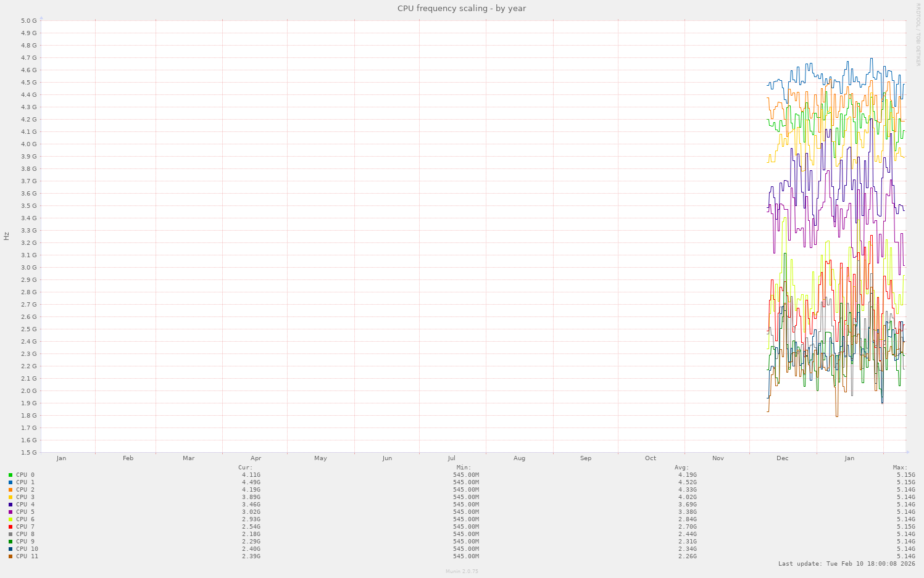Viewport: 924px width, 578px height.
Task: Click the Munin 2.0.75 footer link
Action: click(462, 571)
